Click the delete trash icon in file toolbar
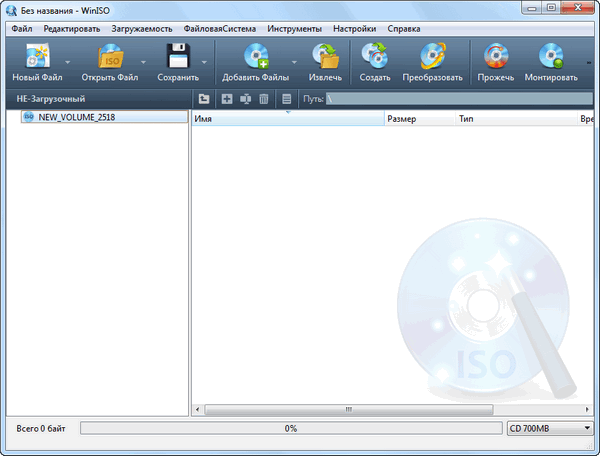 click(263, 99)
